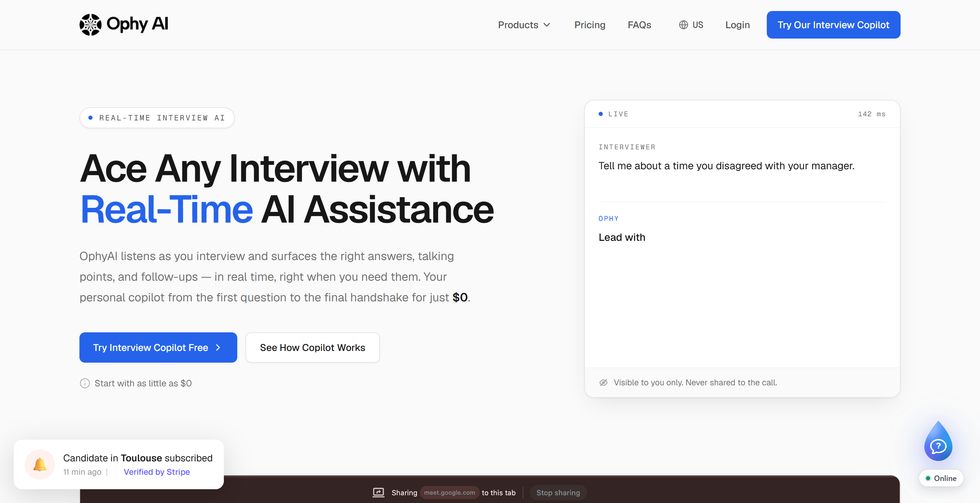Screen dimensions: 980x503
Task: Click the hidden-eye privacy icon
Action: tap(603, 382)
